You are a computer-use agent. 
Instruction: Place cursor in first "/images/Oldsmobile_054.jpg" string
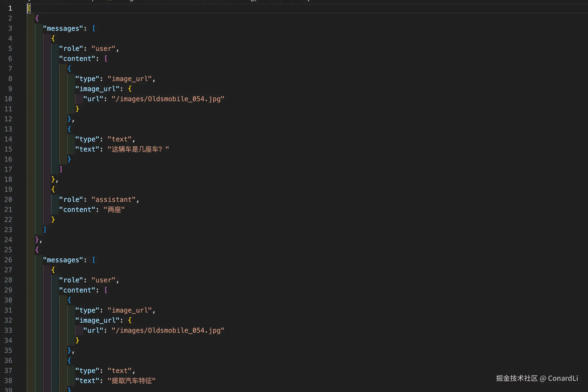tap(168, 99)
